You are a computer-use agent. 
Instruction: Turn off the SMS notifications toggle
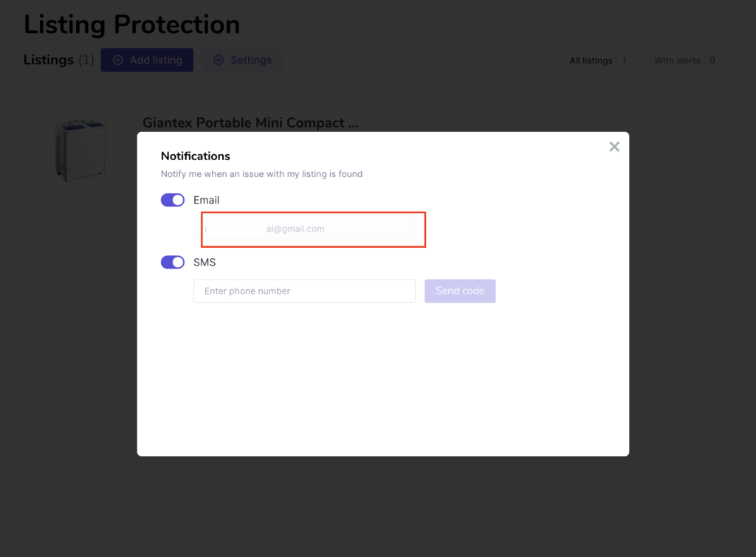pyautogui.click(x=173, y=262)
